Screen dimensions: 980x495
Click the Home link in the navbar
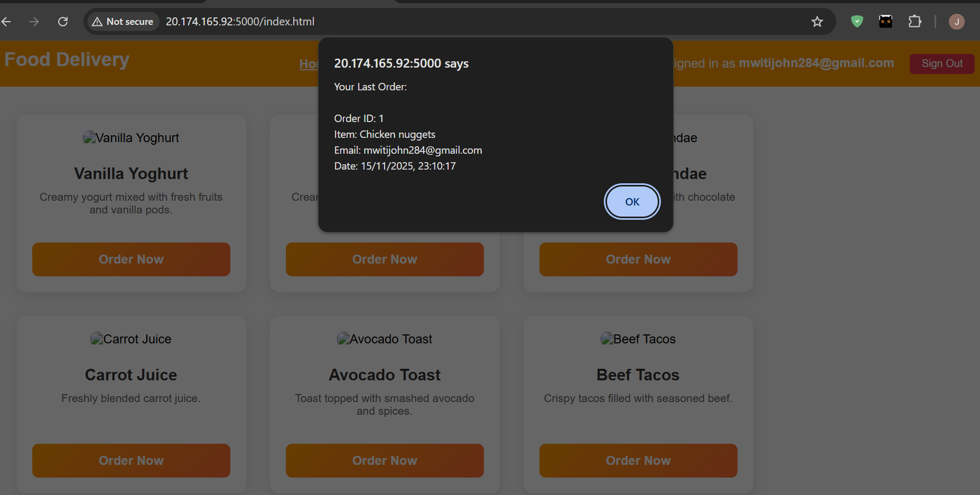(309, 64)
